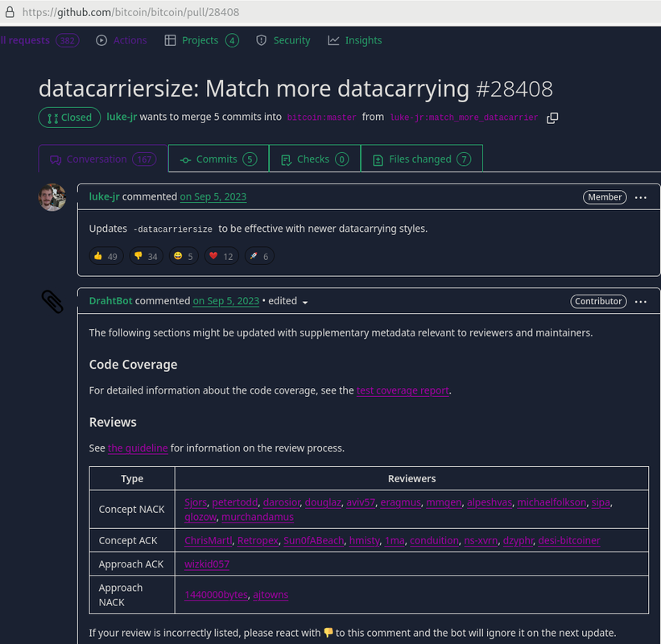Open Retropex reviewer link
Image resolution: width=661 pixels, height=644 pixels.
tap(258, 541)
